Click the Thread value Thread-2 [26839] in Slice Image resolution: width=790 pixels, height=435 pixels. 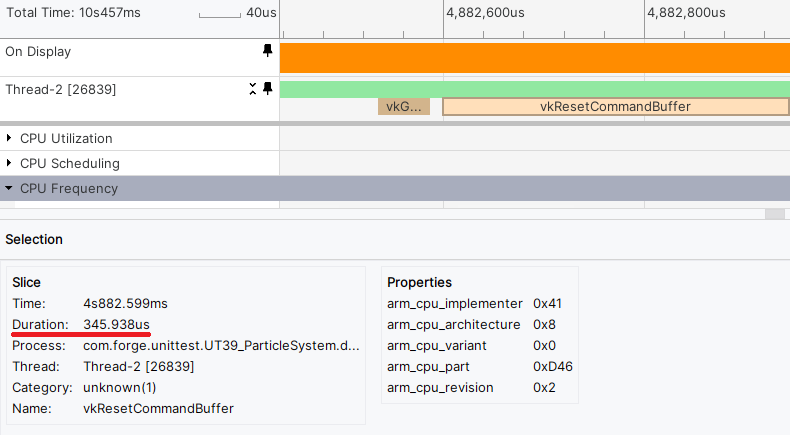click(139, 366)
